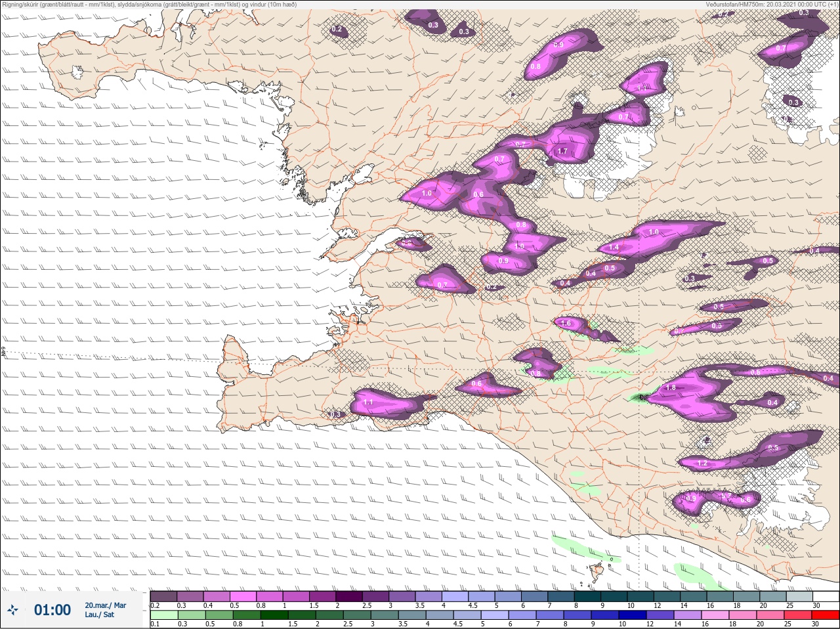This screenshot has height=629, width=840.
Task: Click the 1.6 precipitation value on map
Action: coord(566,324)
